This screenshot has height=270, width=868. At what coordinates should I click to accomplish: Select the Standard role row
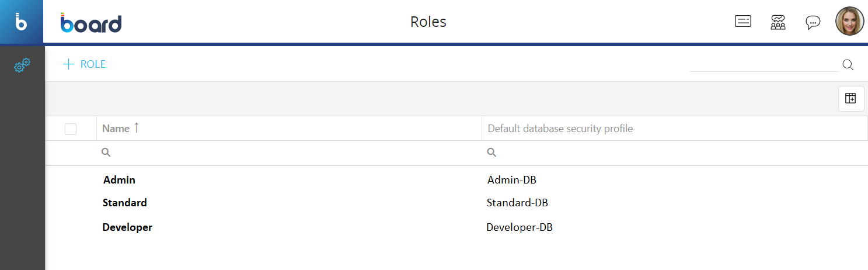coord(125,203)
